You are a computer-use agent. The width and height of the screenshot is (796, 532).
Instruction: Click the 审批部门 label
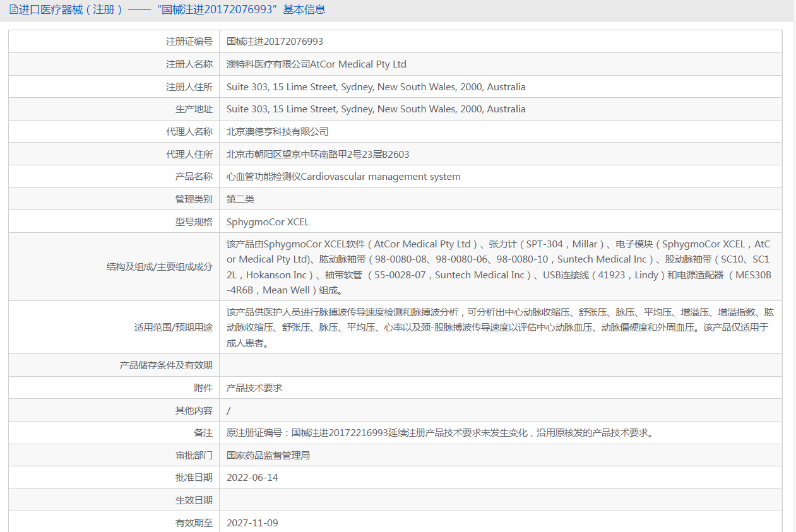194,455
